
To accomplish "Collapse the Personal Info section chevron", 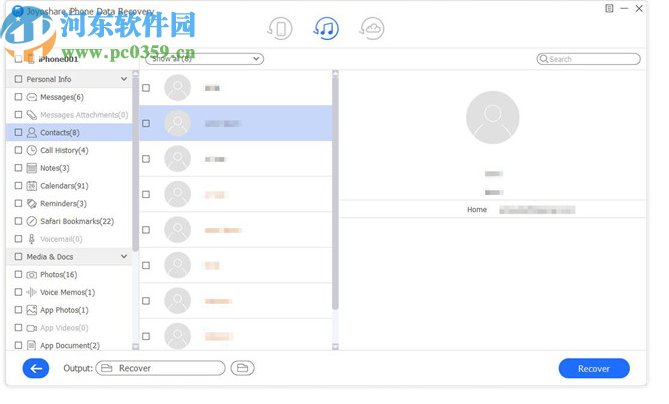I will pyautogui.click(x=124, y=79).
